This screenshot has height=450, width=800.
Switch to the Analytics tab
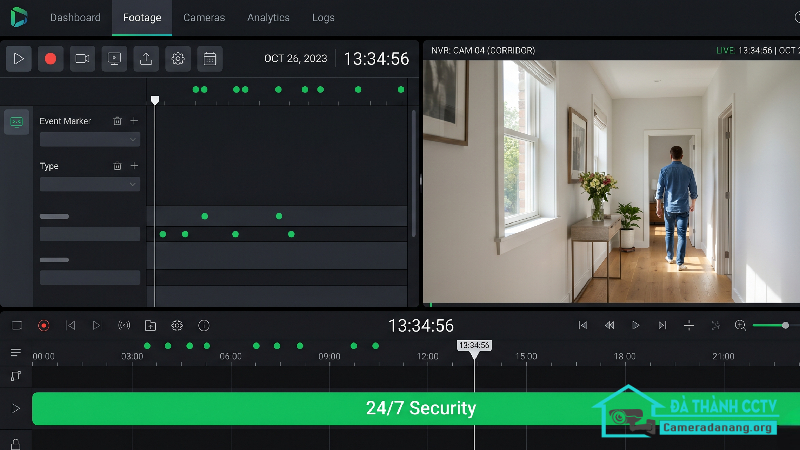268,17
